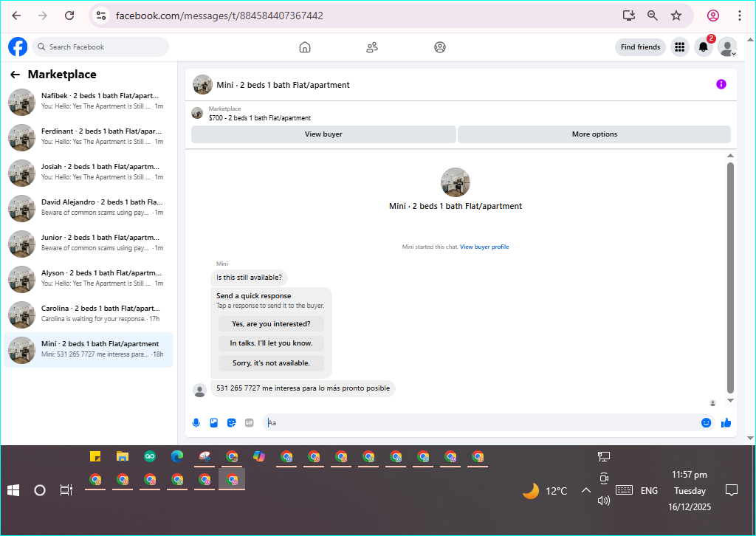
Task: Open the Groups icon in top navigation
Action: coord(440,47)
